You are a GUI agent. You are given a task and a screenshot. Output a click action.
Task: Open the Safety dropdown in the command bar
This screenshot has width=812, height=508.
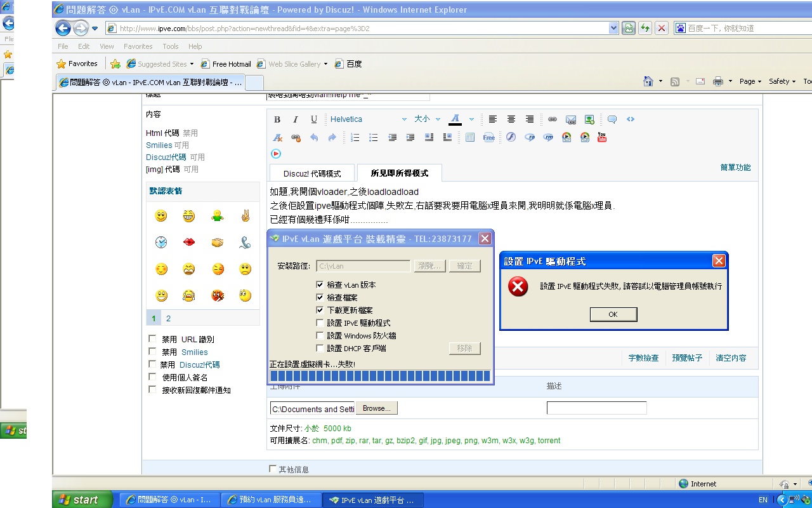coord(783,81)
